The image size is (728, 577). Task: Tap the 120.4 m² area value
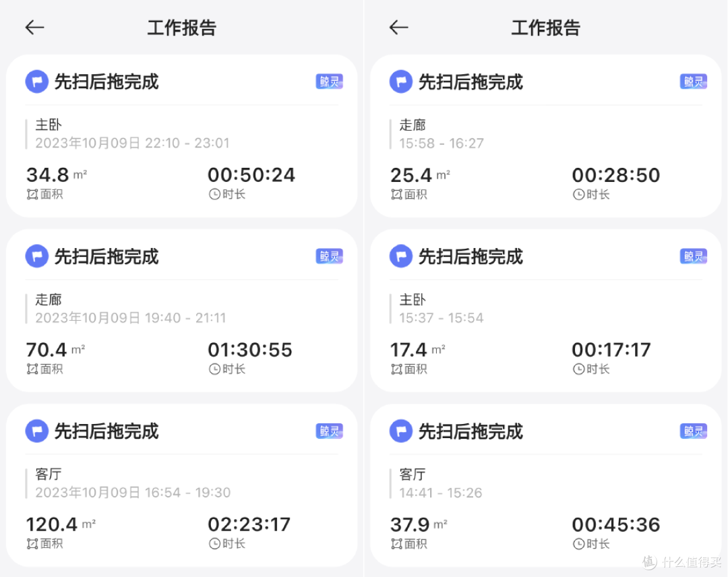coord(61,524)
